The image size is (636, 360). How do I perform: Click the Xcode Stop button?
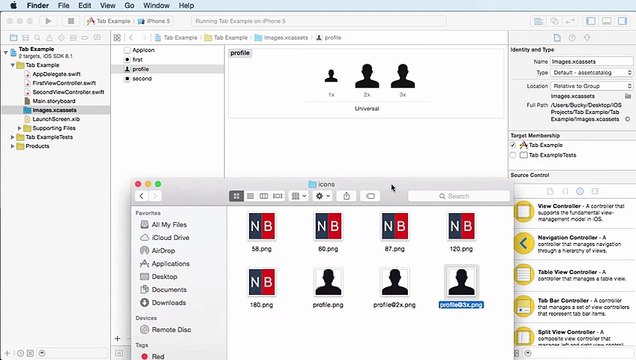(x=71, y=21)
